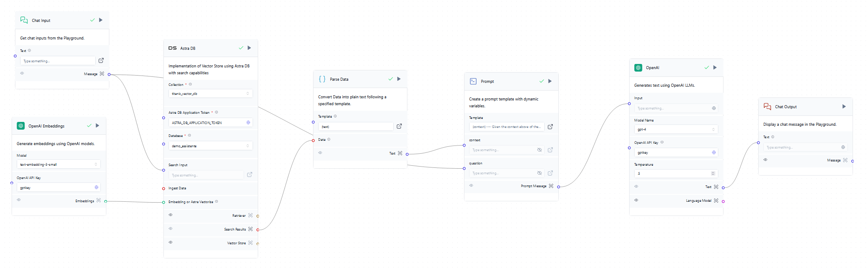Open the Prompt template editor icon
Viewport: 868px width, 270px height.
click(550, 127)
